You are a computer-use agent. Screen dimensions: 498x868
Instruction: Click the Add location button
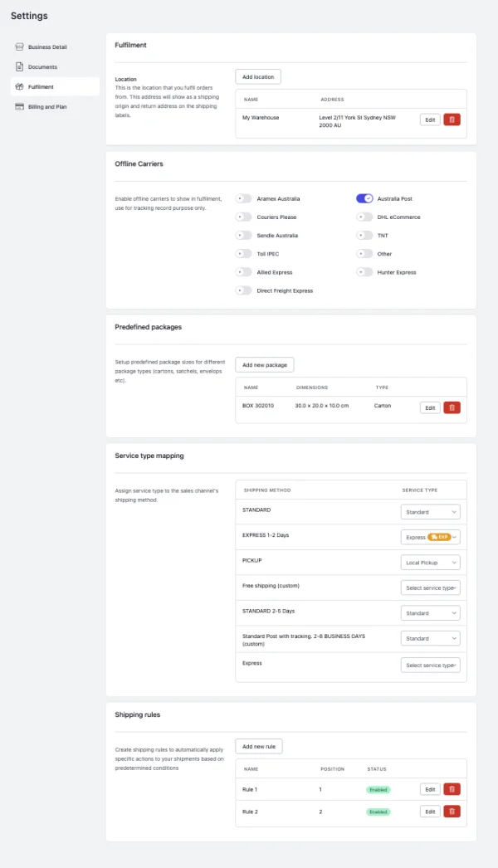point(258,77)
